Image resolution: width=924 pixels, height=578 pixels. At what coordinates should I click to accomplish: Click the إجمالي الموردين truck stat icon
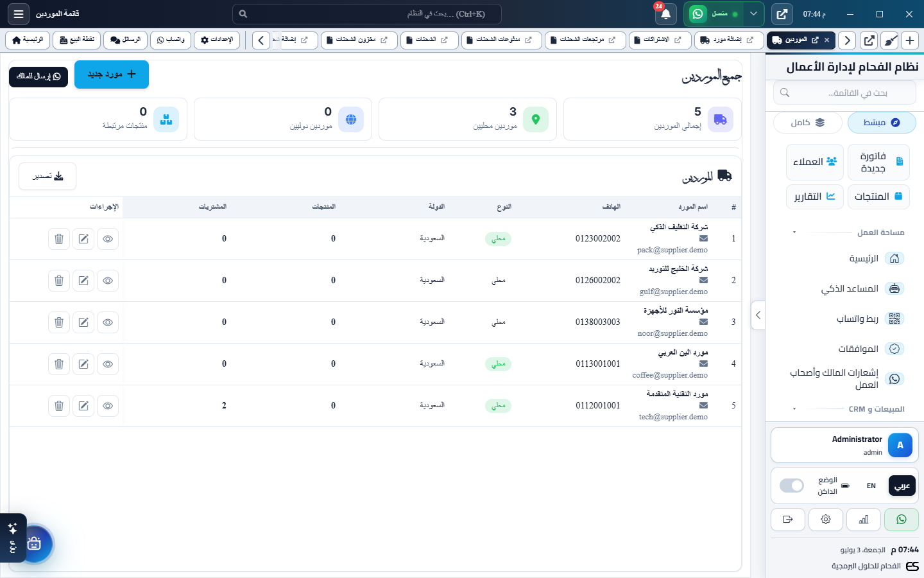pyautogui.click(x=720, y=119)
